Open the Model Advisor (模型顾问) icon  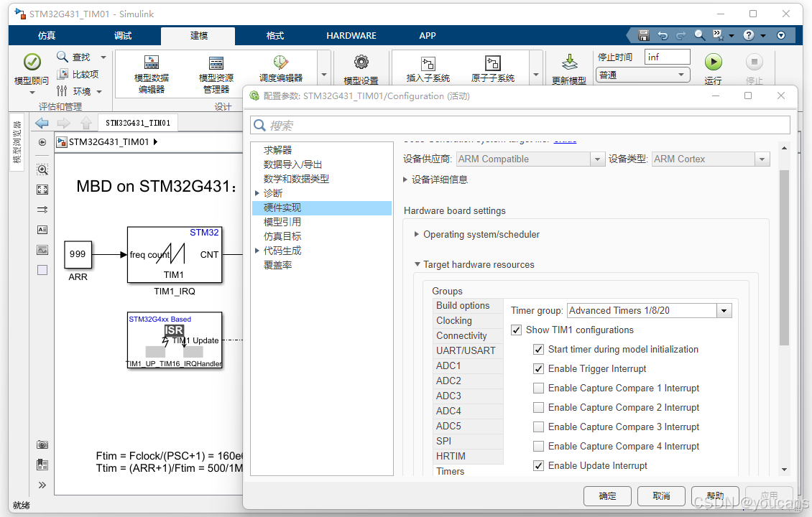[x=32, y=62]
